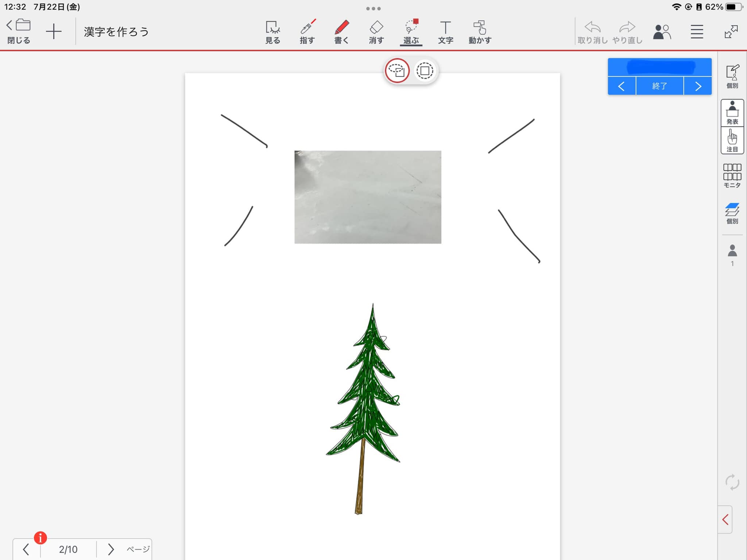
Task: Select the 文字 text tool
Action: point(445,32)
